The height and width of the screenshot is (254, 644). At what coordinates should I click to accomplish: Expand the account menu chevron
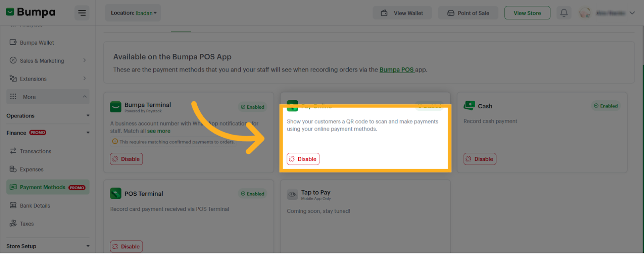click(632, 13)
